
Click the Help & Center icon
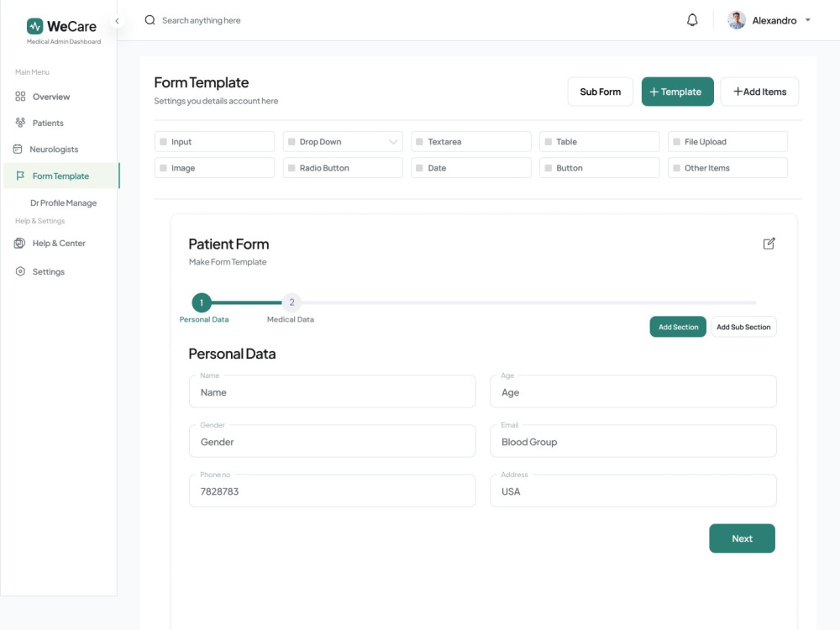pyautogui.click(x=19, y=244)
